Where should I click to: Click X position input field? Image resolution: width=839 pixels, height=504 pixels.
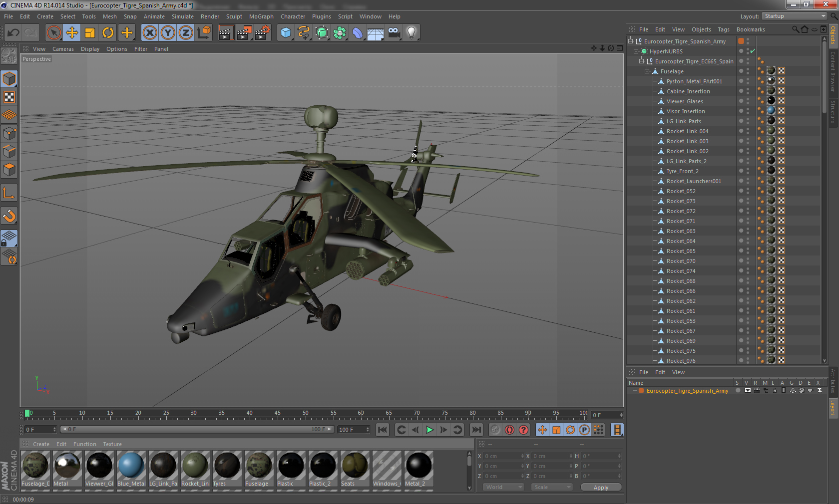[x=503, y=456]
